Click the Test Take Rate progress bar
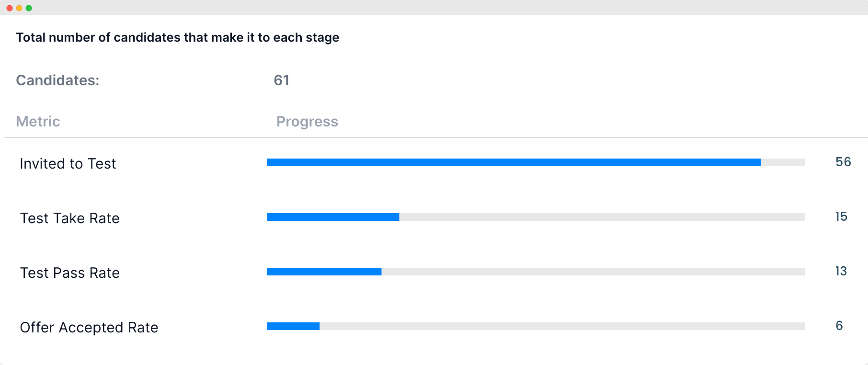 (x=536, y=217)
